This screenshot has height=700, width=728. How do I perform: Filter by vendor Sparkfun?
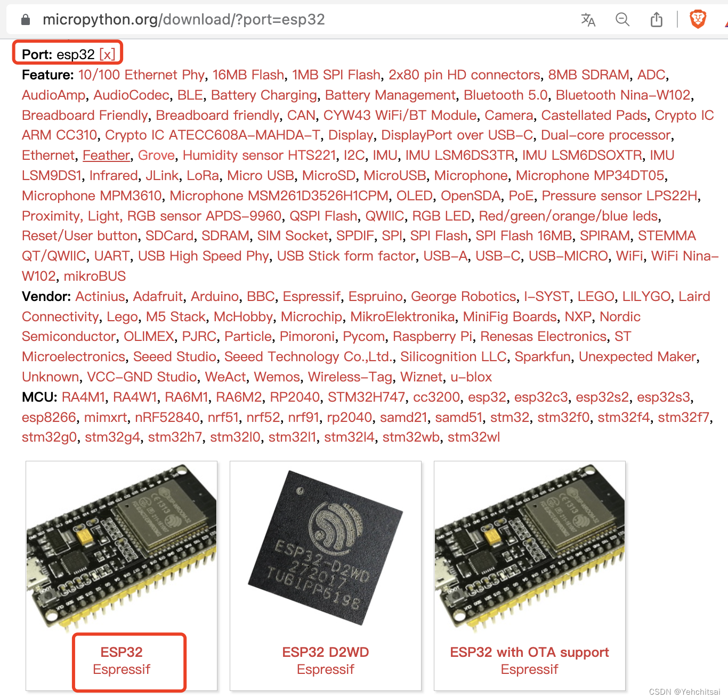[543, 357]
